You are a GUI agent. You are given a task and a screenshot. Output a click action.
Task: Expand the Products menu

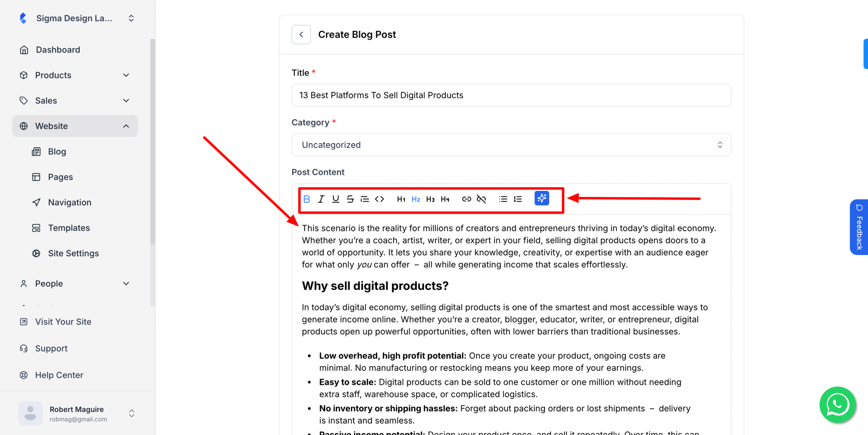coord(75,75)
